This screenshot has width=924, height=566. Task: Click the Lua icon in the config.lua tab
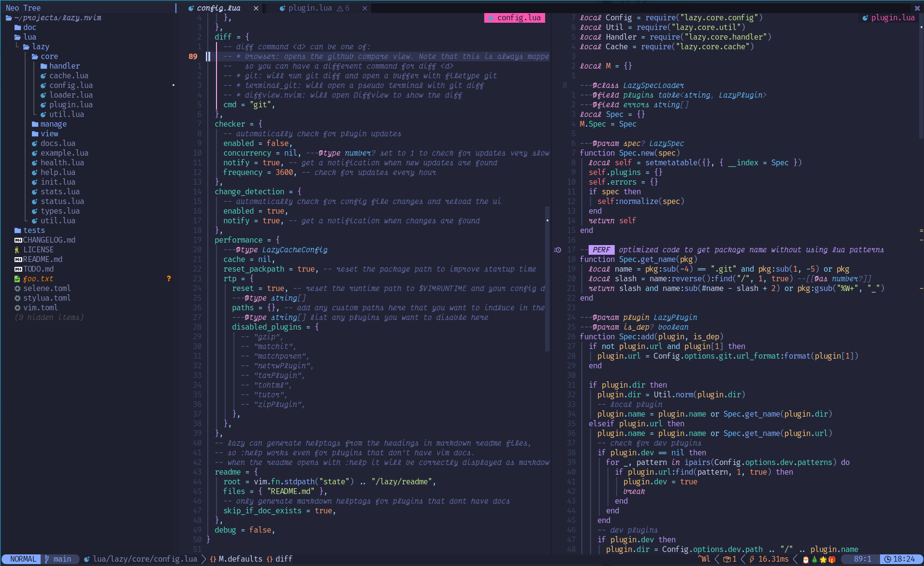[191, 8]
